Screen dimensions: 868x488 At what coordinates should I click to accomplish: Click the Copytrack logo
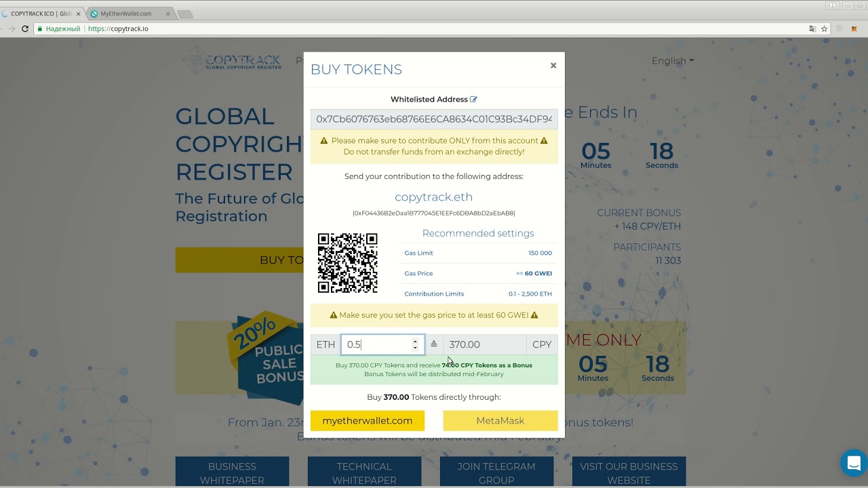231,61
